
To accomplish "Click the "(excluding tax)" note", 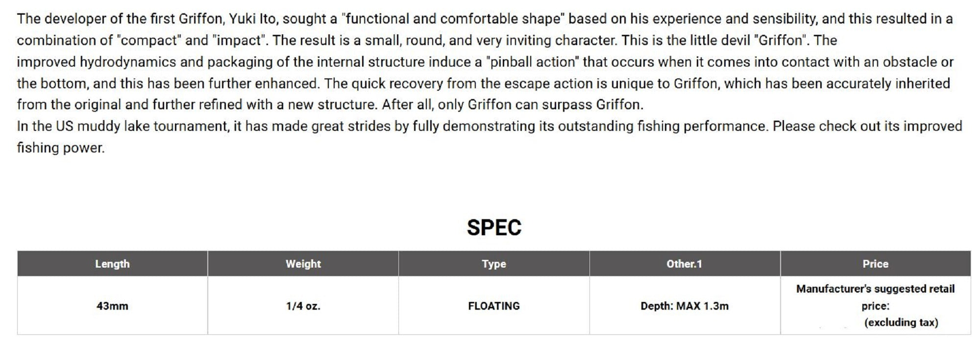I will pyautogui.click(x=901, y=322).
